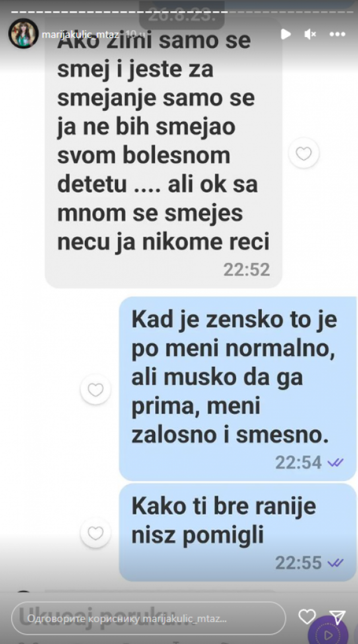Screen dimensions: 358x644
Task: Heart the blue message sent at 22:55
Action: coord(95,533)
